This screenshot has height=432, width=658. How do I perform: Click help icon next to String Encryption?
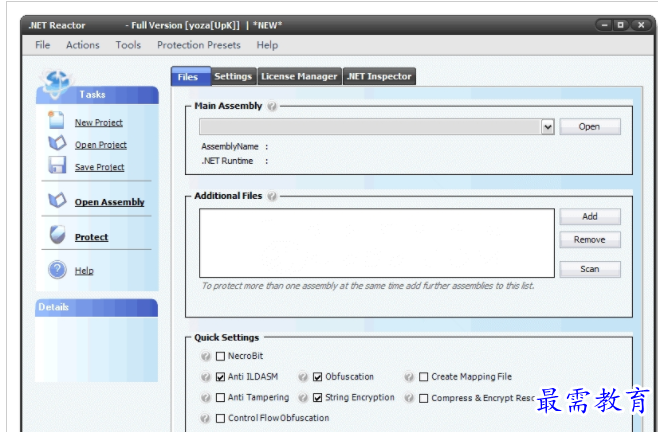pos(303,398)
